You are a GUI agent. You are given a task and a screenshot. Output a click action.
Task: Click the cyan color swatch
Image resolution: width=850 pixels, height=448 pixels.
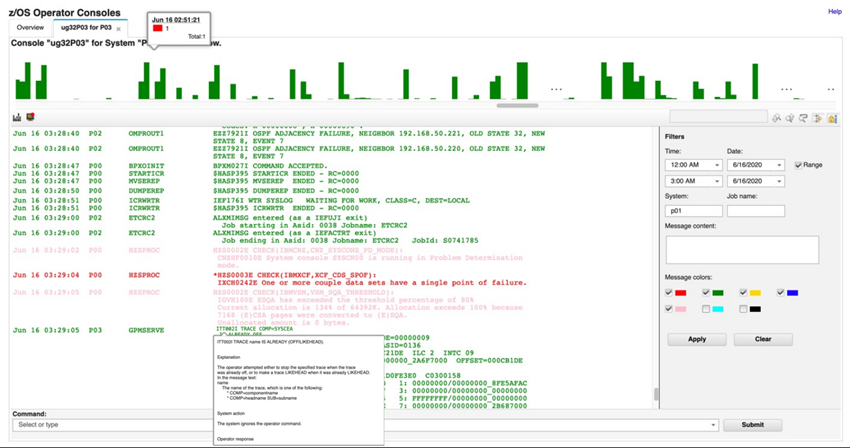[x=717, y=309]
